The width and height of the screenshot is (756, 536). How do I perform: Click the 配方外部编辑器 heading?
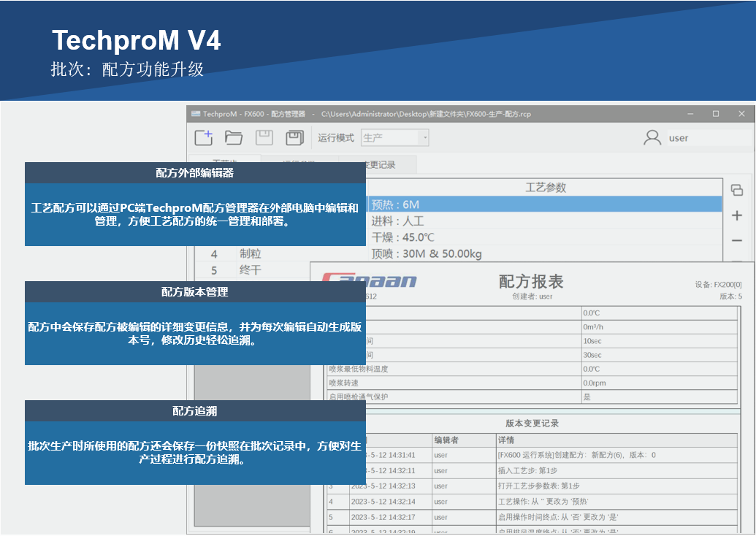point(195,172)
